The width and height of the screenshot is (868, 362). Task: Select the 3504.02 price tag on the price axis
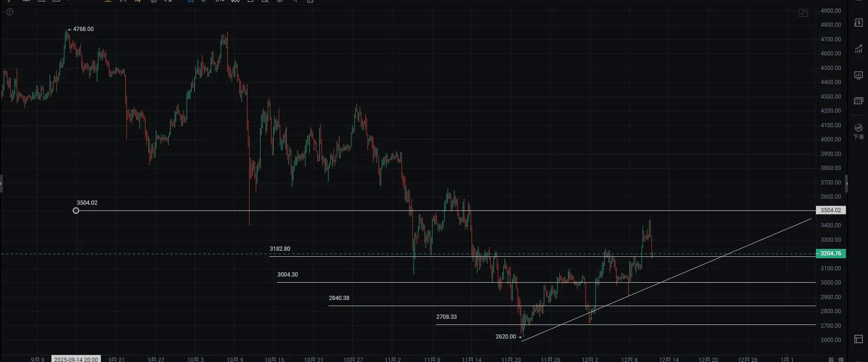831,210
